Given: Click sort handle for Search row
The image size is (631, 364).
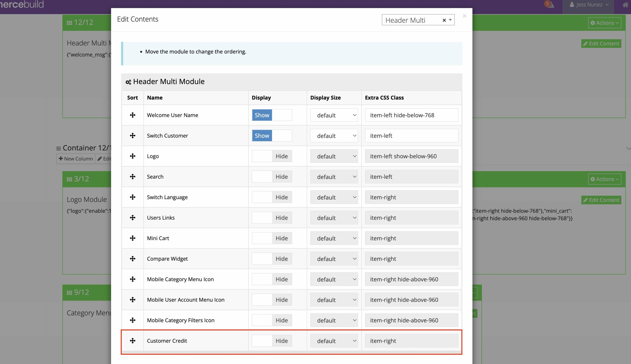Looking at the screenshot, I should click(x=133, y=177).
